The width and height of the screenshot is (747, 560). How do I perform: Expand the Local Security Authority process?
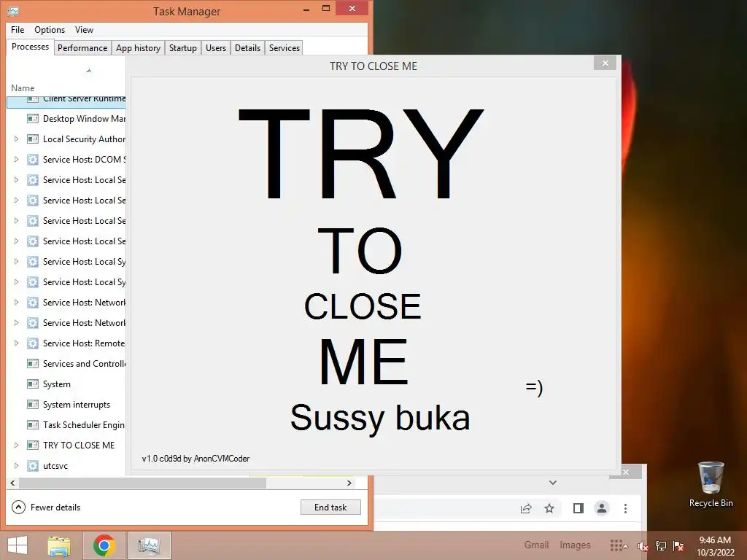(x=16, y=139)
